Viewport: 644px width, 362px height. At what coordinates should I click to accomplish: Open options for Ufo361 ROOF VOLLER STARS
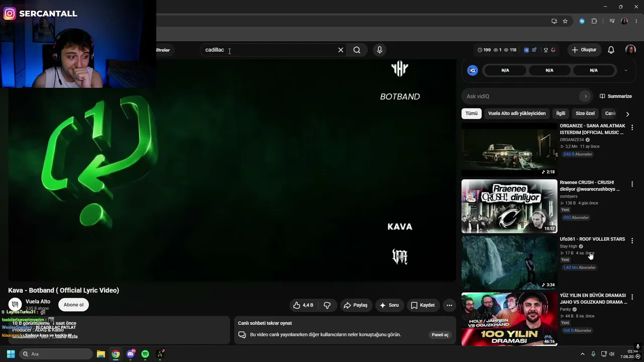632,241
